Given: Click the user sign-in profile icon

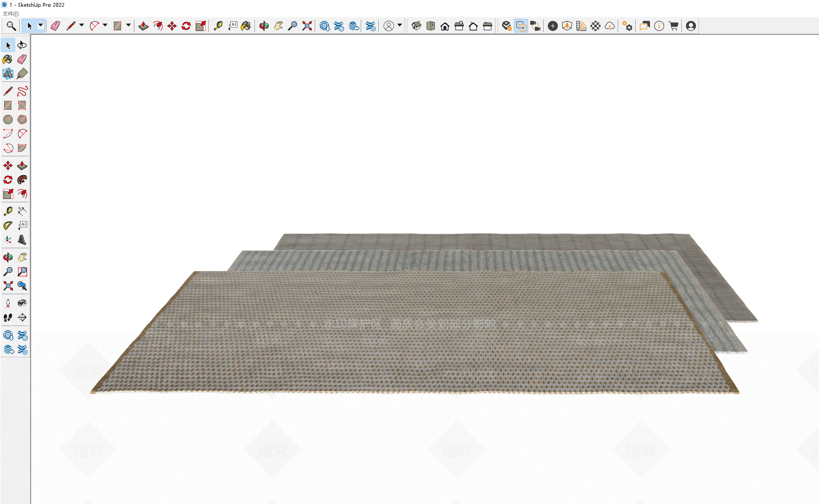Looking at the screenshot, I should click(x=389, y=26).
